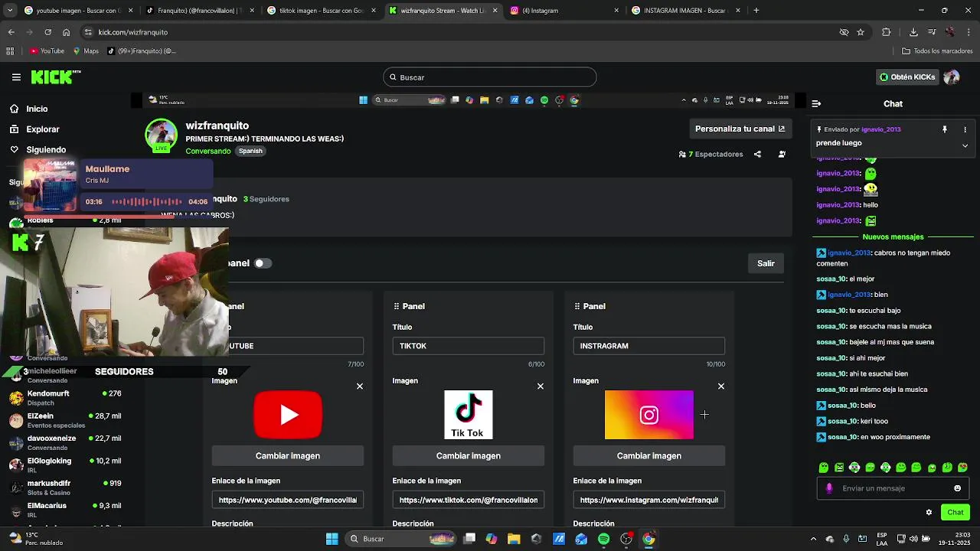
Task: Remove the YouTube panel image
Action: pos(360,386)
